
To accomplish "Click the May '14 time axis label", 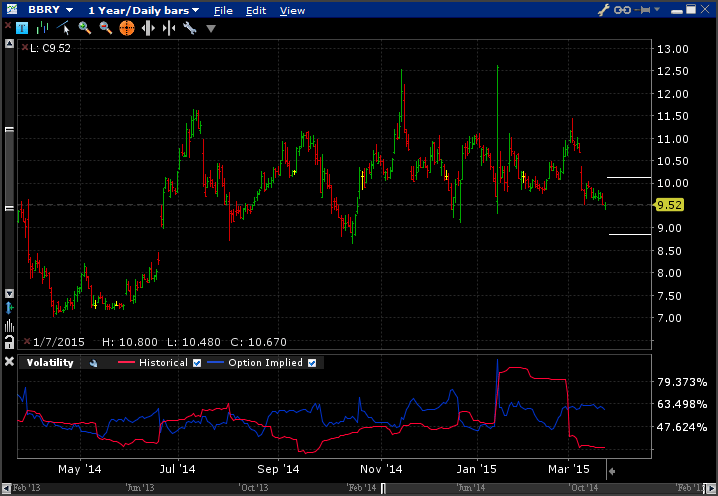I will [x=80, y=469].
